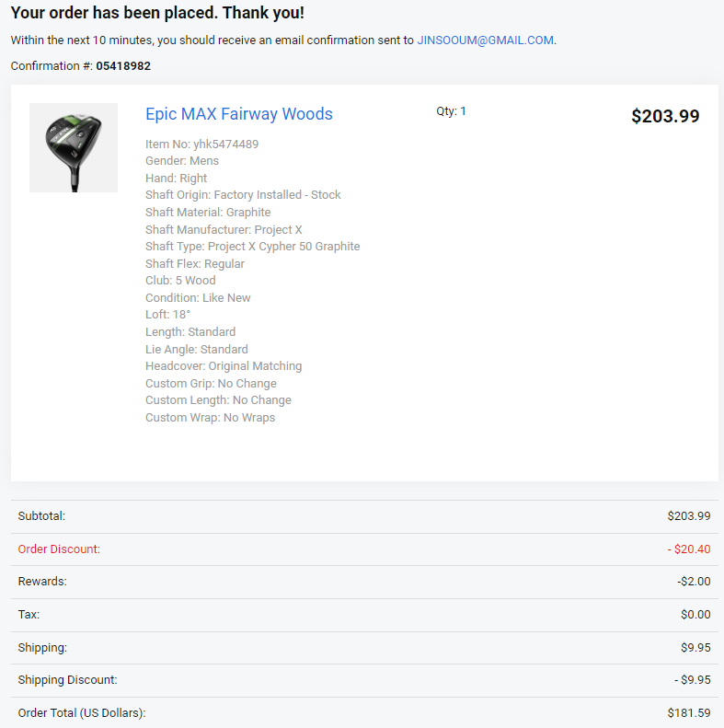This screenshot has height=728, width=724.
Task: Select the confirmation number 05418982
Action: (123, 66)
